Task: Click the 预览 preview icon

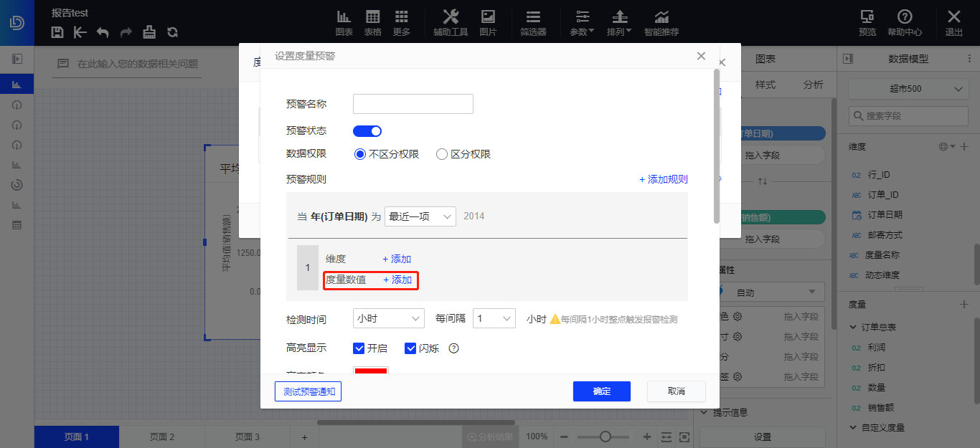Action: [867, 23]
